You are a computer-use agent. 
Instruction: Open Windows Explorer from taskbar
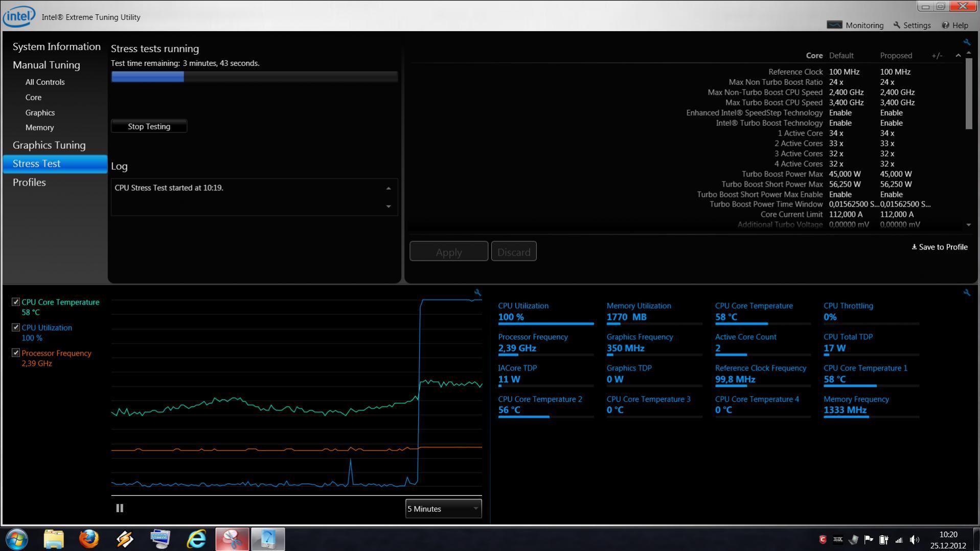click(54, 539)
